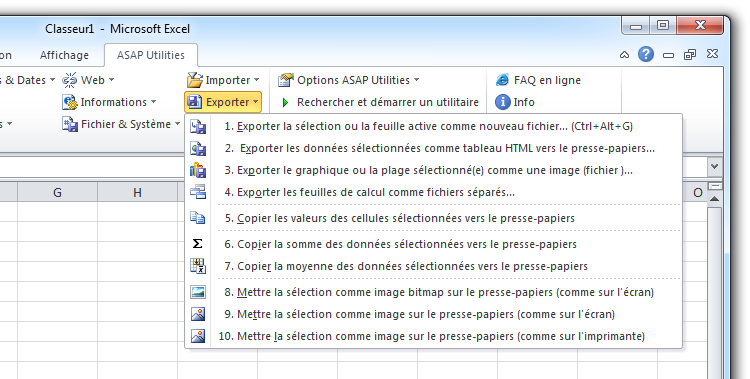Viewport: 750px width, 379px height.
Task: Switch to the Affichage tab
Action: point(64,55)
